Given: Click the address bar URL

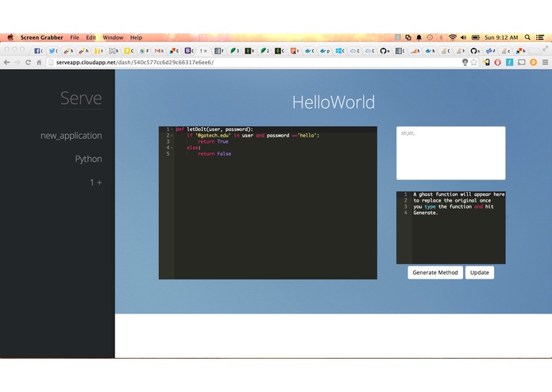Looking at the screenshot, I should [135, 62].
